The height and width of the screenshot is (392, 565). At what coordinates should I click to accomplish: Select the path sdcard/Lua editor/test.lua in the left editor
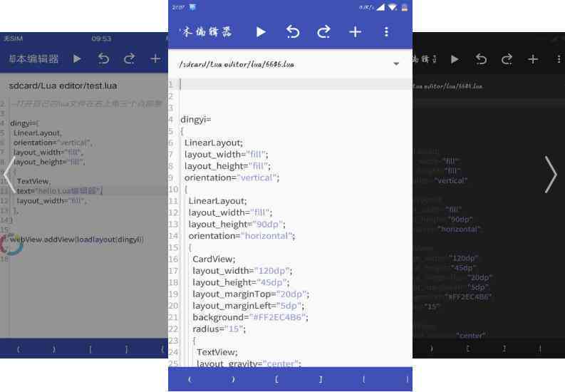coord(63,86)
